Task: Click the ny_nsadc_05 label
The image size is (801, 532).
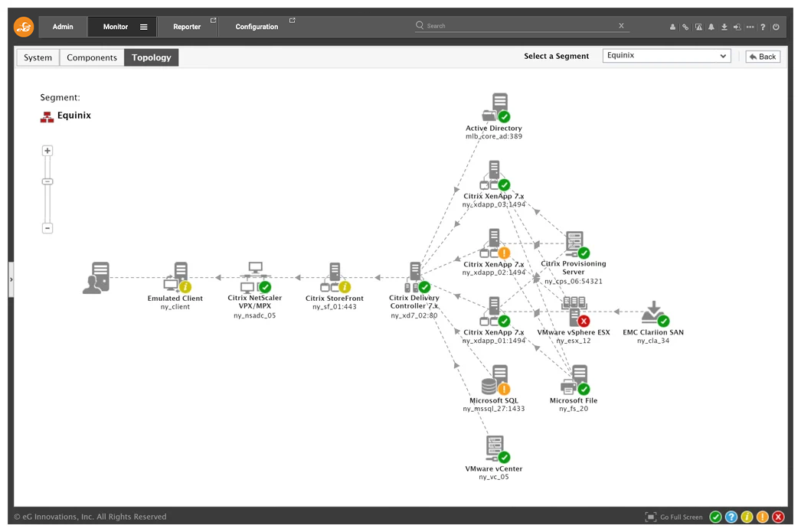Action: tap(254, 315)
